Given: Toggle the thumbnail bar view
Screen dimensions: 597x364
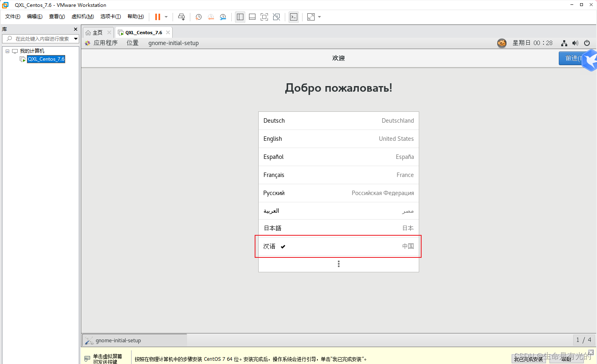Looking at the screenshot, I should tap(252, 17).
